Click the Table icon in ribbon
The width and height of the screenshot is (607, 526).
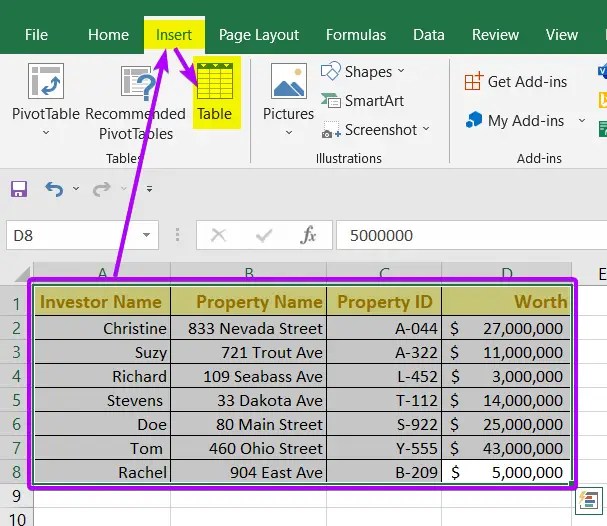(x=215, y=81)
